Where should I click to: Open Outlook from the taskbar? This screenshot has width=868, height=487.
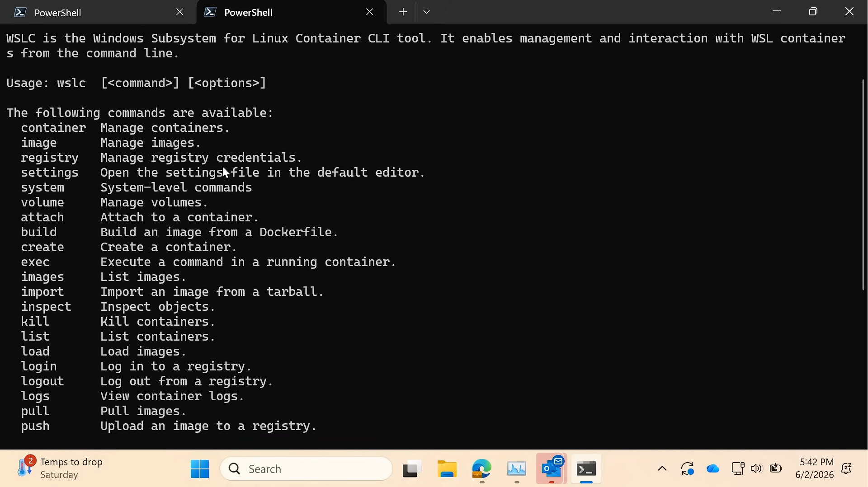552,469
